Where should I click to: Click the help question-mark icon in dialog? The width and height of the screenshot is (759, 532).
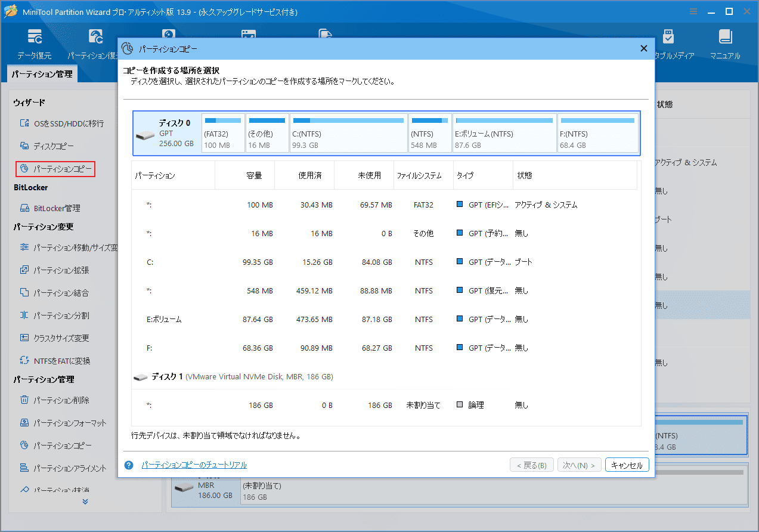129,465
